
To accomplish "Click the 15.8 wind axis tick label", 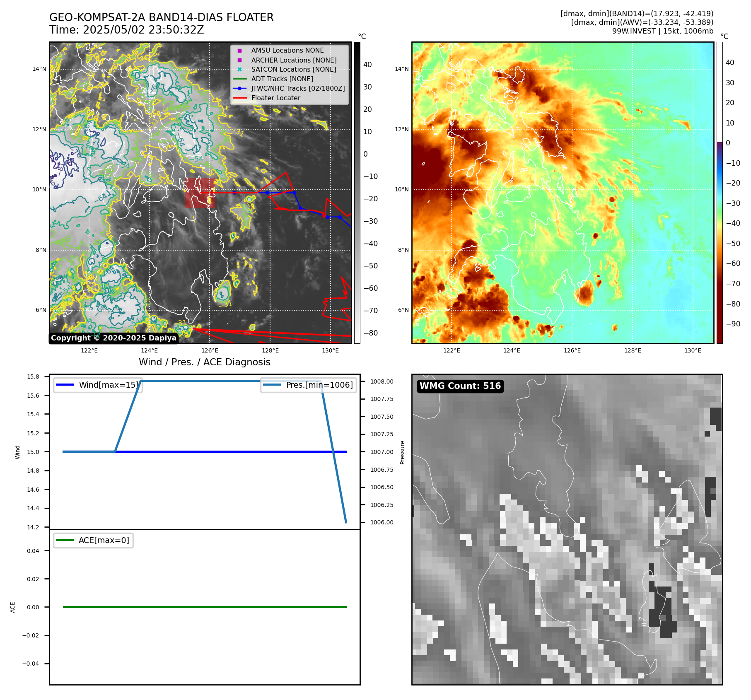I will coord(33,377).
